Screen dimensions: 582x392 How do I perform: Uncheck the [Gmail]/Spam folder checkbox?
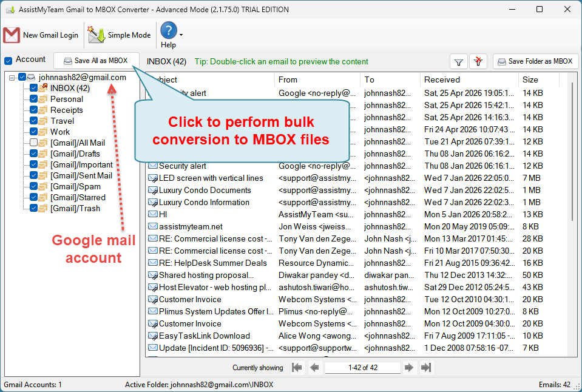(x=34, y=186)
